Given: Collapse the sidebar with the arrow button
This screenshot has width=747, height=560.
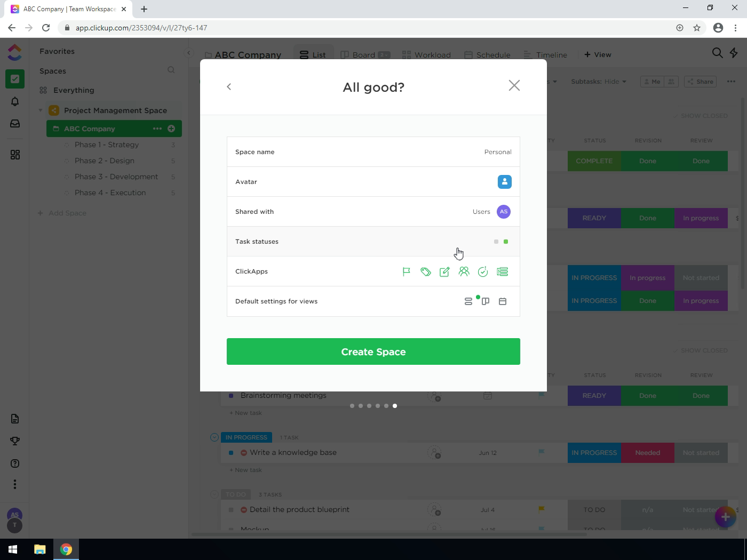Looking at the screenshot, I should (188, 52).
